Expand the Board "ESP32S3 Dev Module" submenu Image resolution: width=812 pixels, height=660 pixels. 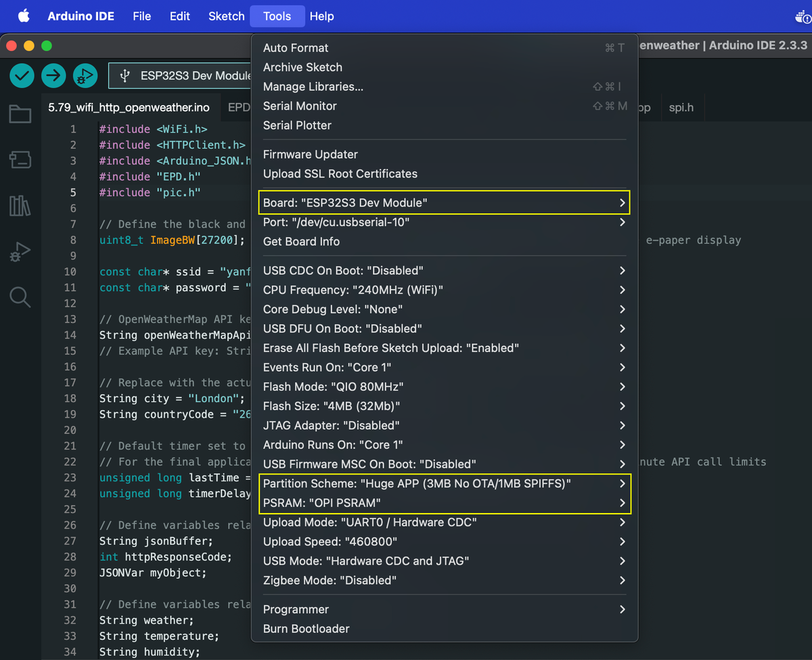[x=445, y=202]
